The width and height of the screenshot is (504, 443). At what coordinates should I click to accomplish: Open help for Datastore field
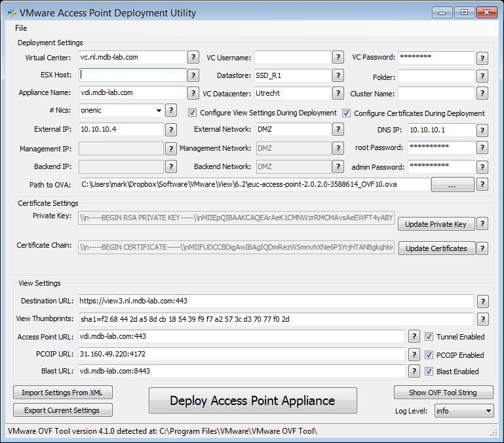click(x=338, y=75)
